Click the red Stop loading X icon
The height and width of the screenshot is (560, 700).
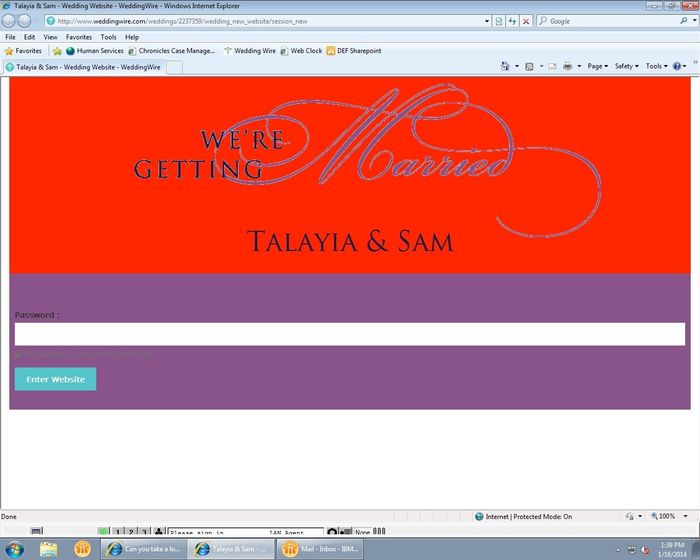[526, 21]
